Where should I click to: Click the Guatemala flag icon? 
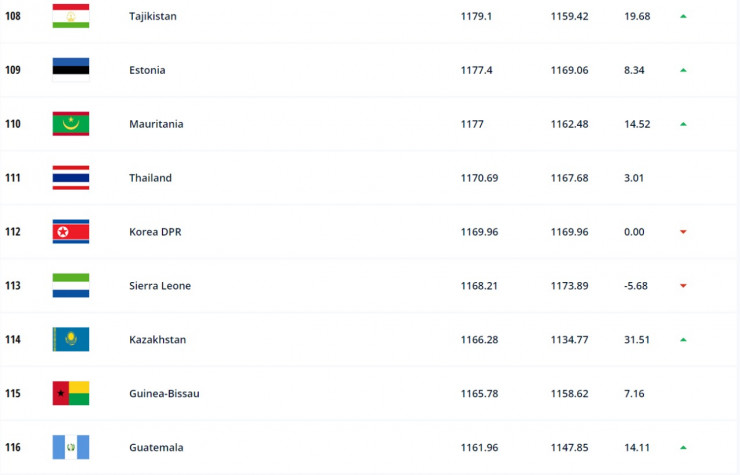[71, 447]
